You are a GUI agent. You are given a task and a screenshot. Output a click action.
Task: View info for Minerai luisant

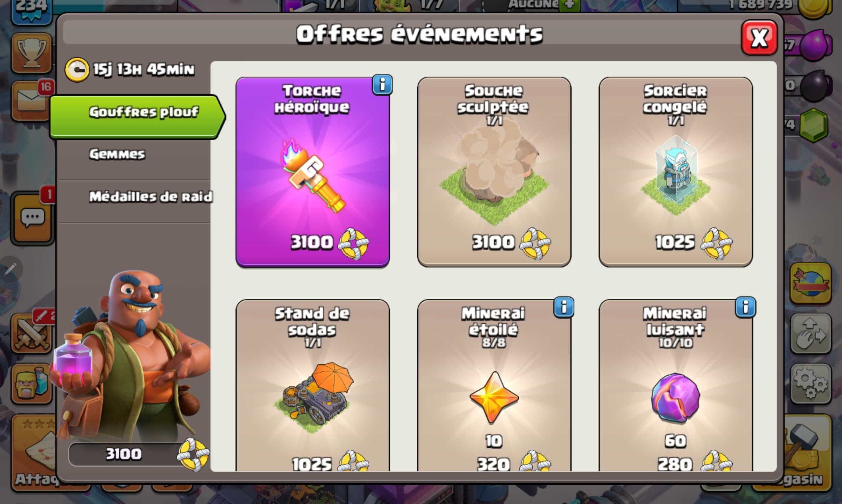pos(745,307)
